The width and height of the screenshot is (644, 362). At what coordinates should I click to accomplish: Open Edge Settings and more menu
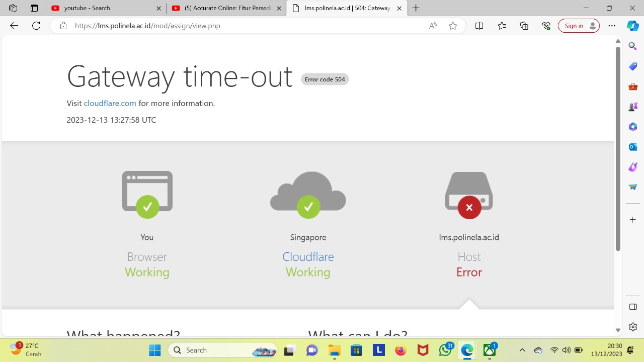[x=612, y=26]
